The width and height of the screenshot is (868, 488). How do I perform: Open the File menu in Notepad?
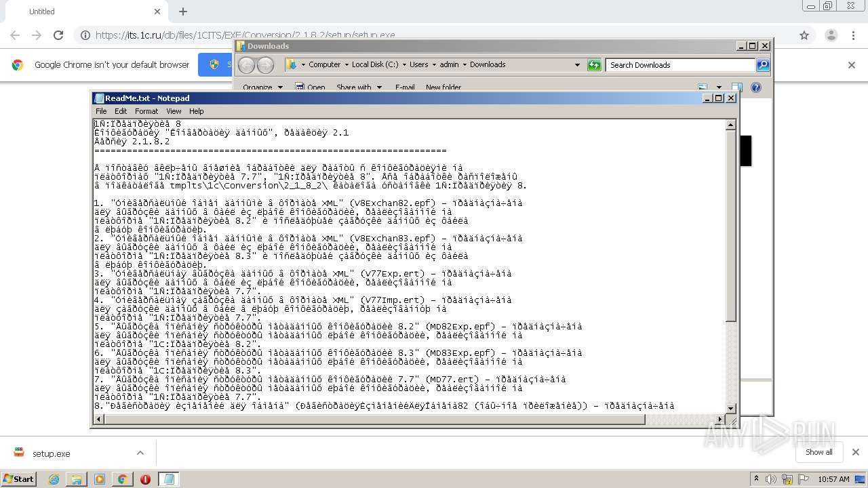click(x=101, y=111)
